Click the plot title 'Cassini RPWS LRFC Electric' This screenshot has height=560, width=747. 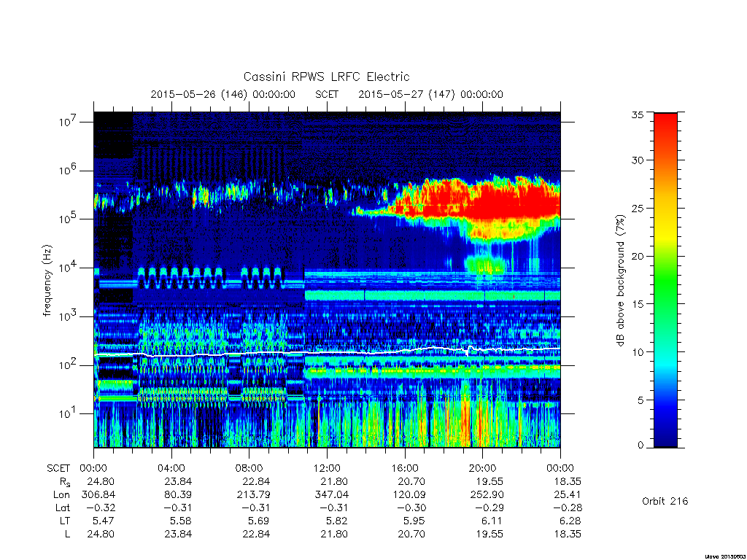(x=326, y=77)
